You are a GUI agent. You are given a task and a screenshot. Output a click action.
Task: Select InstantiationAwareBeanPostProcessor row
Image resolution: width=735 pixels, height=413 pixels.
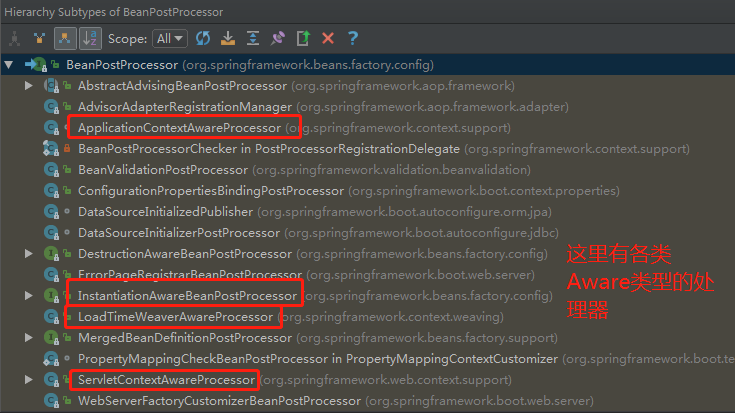coord(368,296)
